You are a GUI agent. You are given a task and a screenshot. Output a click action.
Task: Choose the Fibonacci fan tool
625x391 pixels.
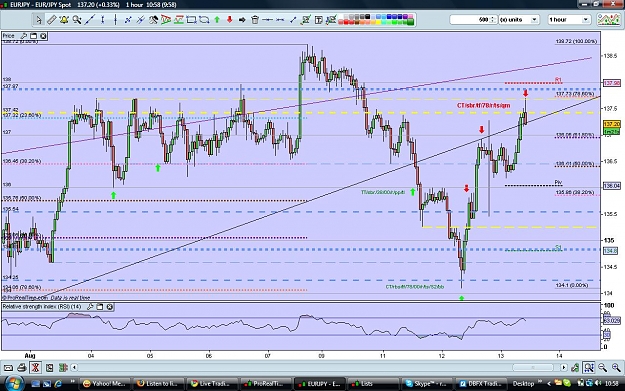click(x=166, y=20)
